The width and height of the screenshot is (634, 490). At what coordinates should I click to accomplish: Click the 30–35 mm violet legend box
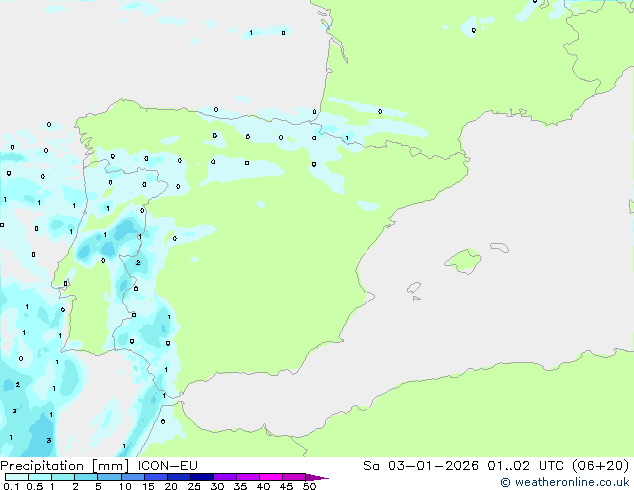[224, 477]
